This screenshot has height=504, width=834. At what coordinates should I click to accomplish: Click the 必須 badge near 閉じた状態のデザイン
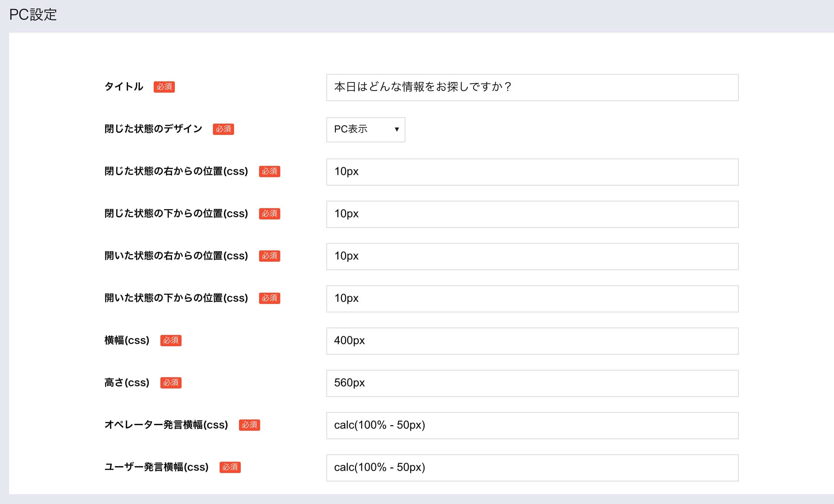point(223,129)
